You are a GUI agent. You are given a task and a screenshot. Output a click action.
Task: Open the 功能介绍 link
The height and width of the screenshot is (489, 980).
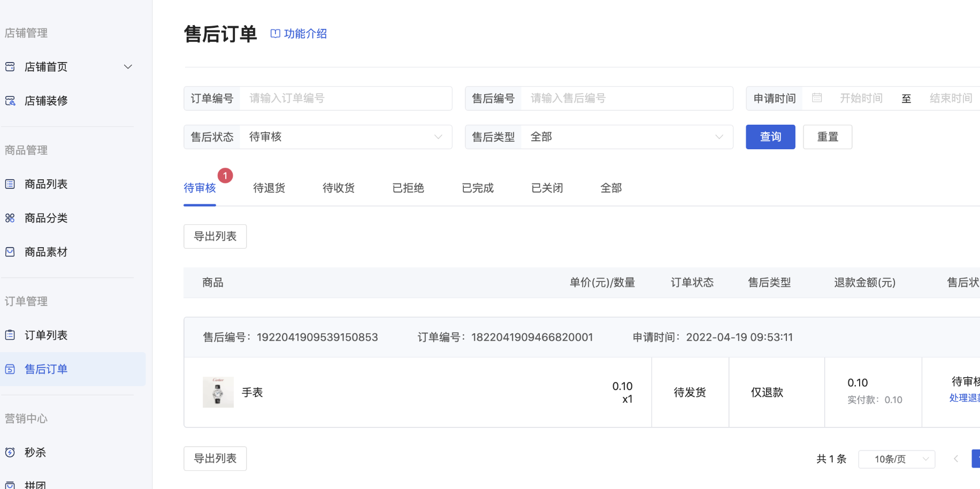305,34
